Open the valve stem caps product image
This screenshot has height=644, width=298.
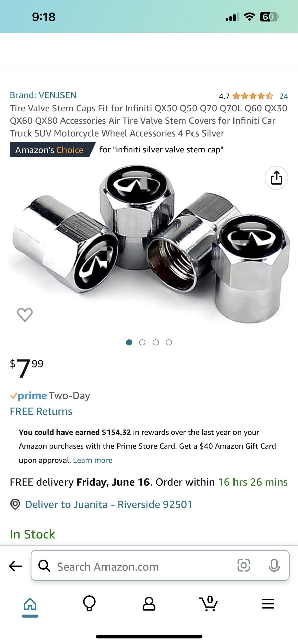148,244
